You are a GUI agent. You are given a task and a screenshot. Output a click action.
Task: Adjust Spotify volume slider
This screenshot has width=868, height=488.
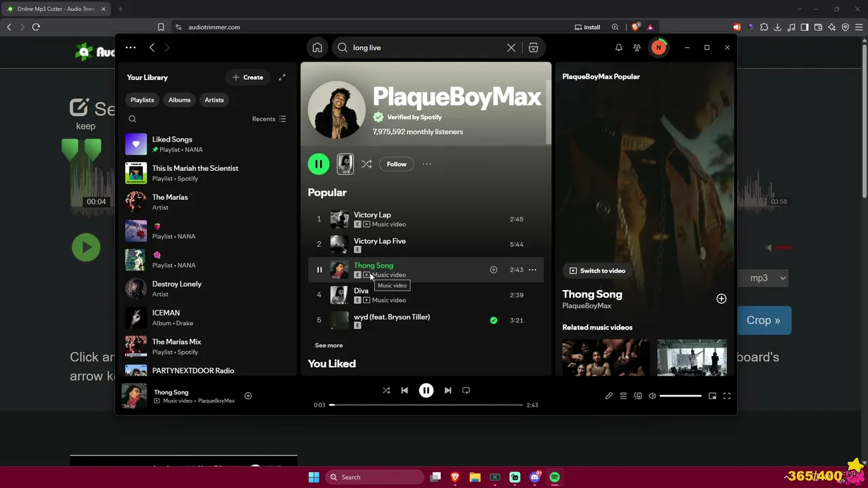680,396
